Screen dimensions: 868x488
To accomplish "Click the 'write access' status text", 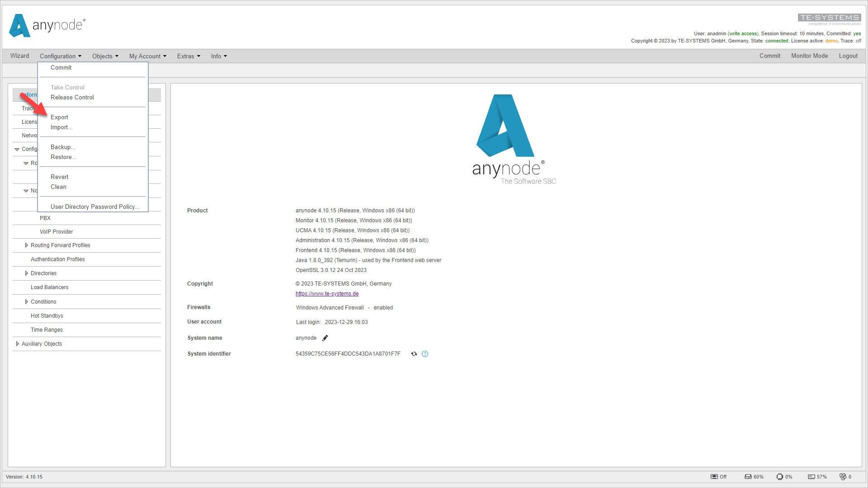I will [x=743, y=33].
